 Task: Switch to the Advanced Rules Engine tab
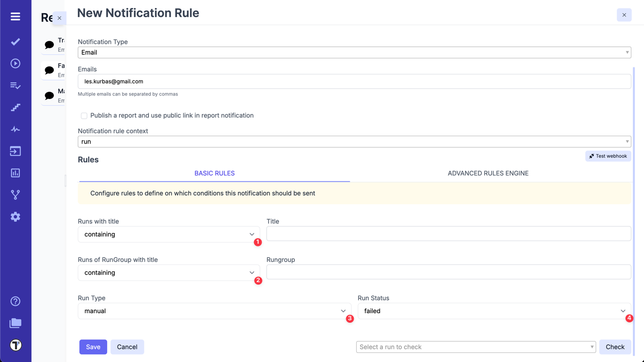pos(488,173)
